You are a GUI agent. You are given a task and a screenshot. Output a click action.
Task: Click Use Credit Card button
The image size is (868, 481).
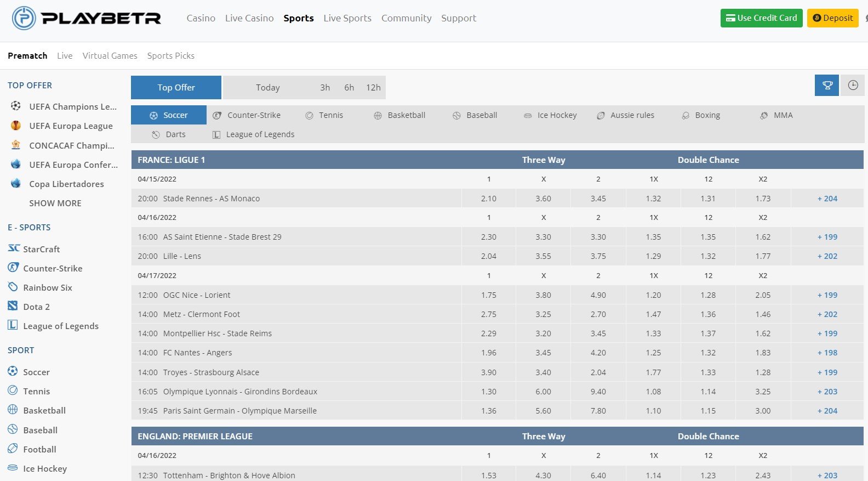(x=761, y=18)
